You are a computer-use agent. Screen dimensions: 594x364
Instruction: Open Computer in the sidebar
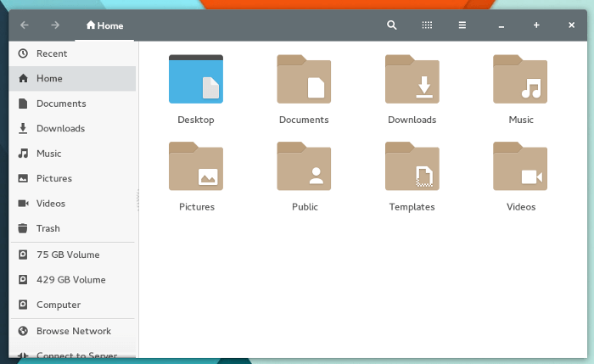pyautogui.click(x=72, y=305)
